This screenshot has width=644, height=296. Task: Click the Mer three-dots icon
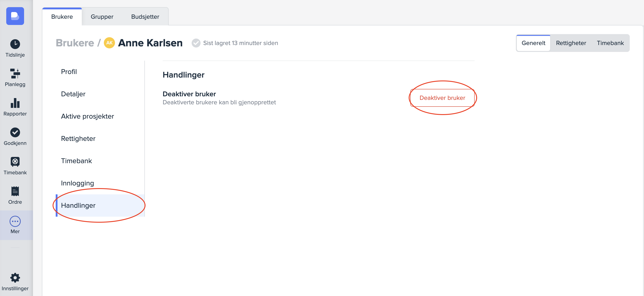(x=15, y=221)
